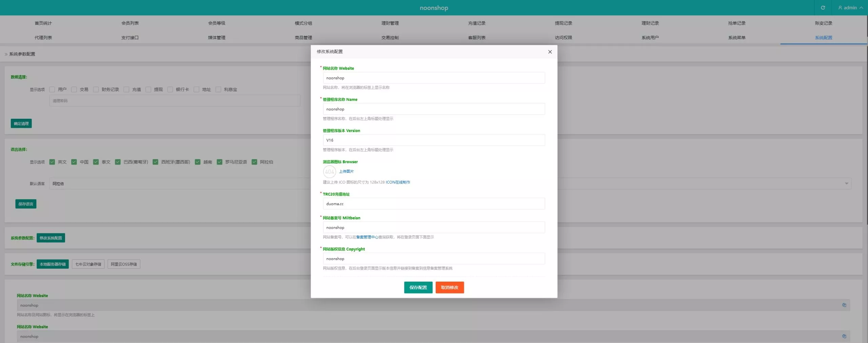Screen dimensions: 868x343
Task: Open the 会员列表 menu tab
Action: (x=130, y=23)
